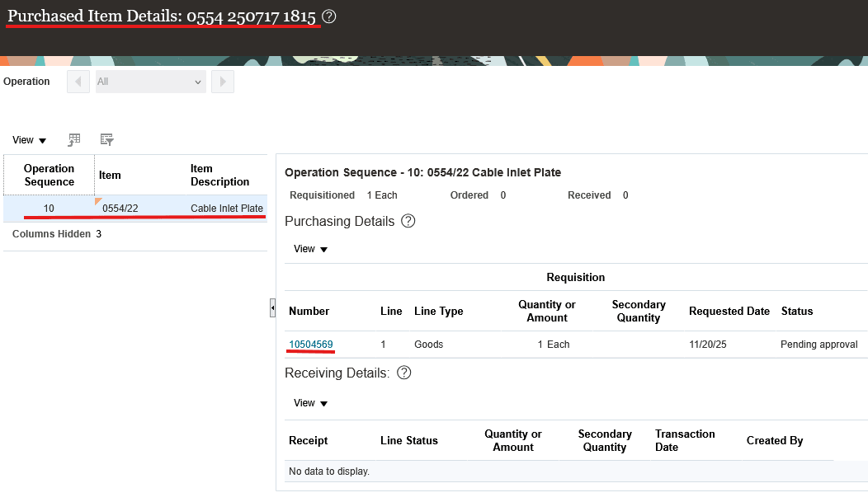Go to previous operation with left arrow
The image size is (868, 502).
point(78,82)
